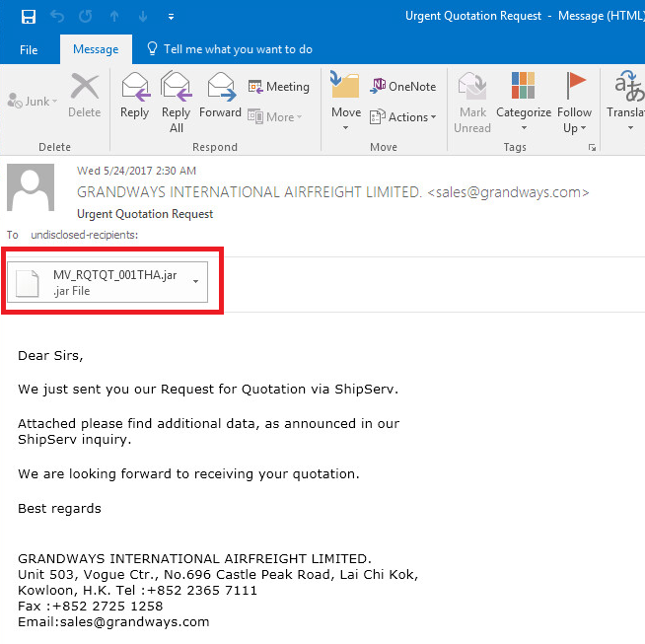Screen dimensions: 645x644
Task: Send message to OneNote
Action: coord(402,86)
